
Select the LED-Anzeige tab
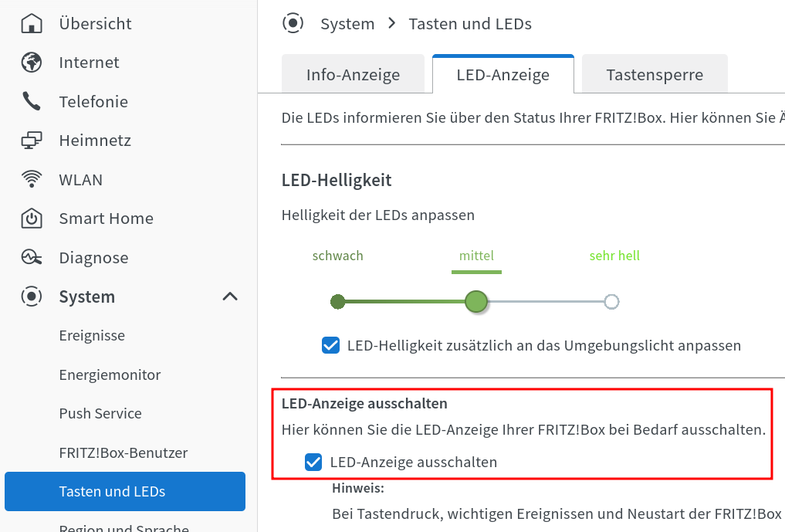coord(502,75)
